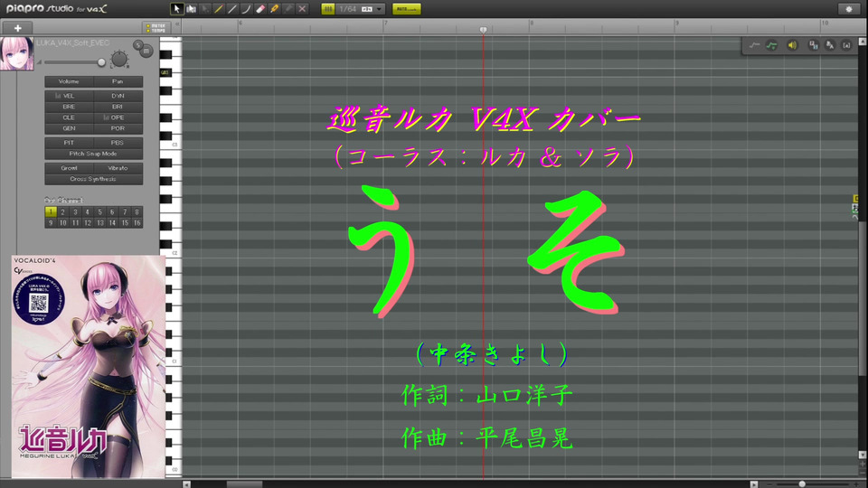
Task: Select the VEL parameter
Action: (x=69, y=96)
